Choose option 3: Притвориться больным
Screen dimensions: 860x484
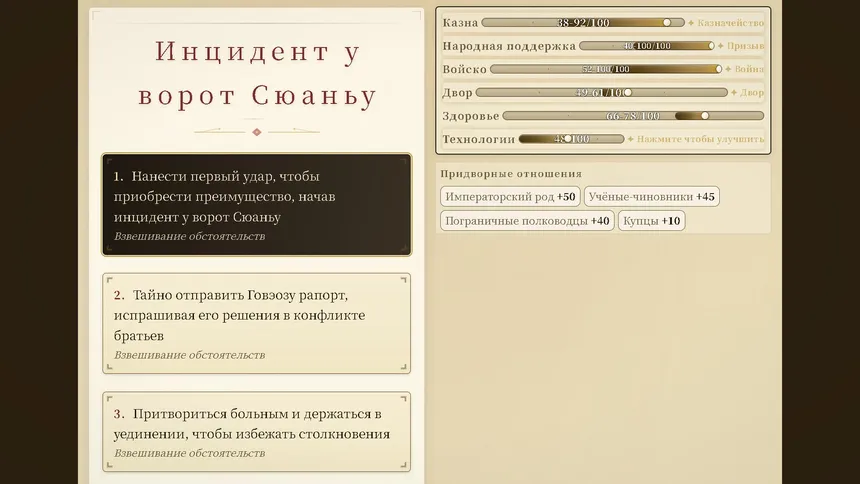coord(257,432)
